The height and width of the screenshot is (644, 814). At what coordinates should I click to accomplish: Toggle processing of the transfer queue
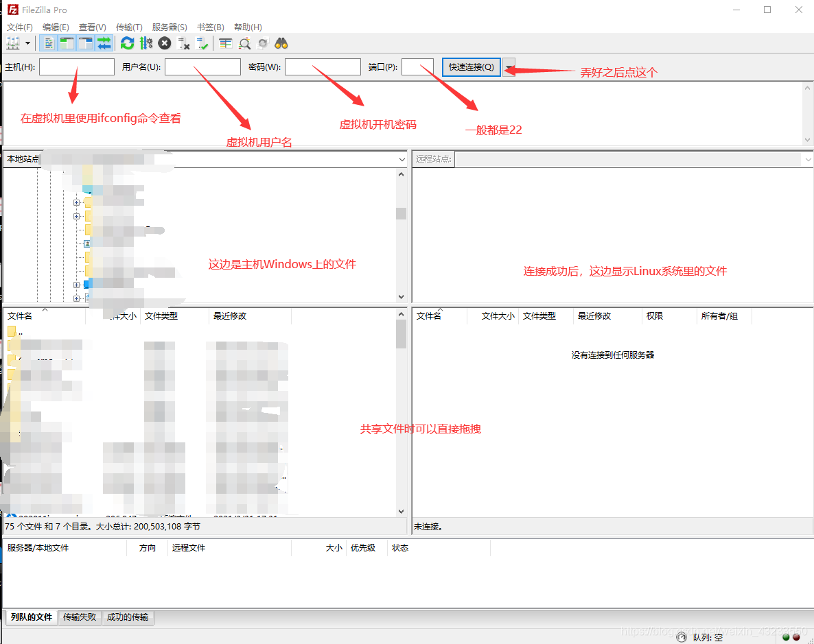click(146, 44)
